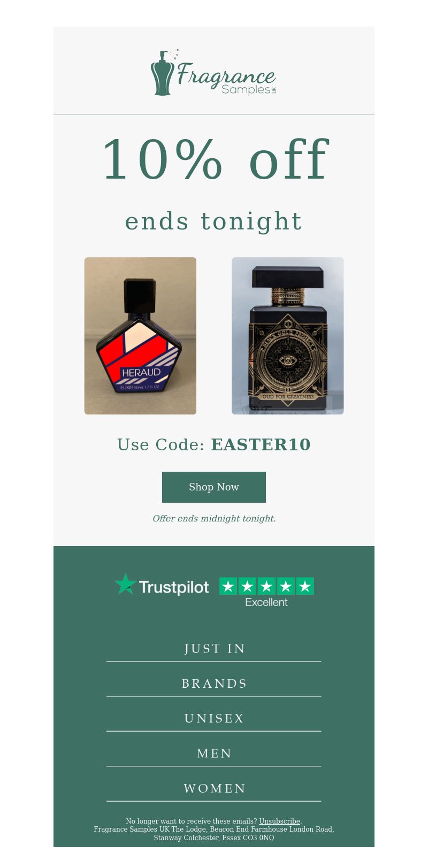428x868 pixels.
Task: Click the Shop Now button
Action: point(214,487)
